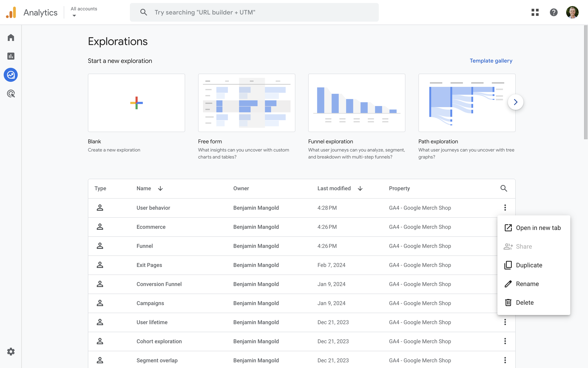Open Analytics help

pos(554,12)
